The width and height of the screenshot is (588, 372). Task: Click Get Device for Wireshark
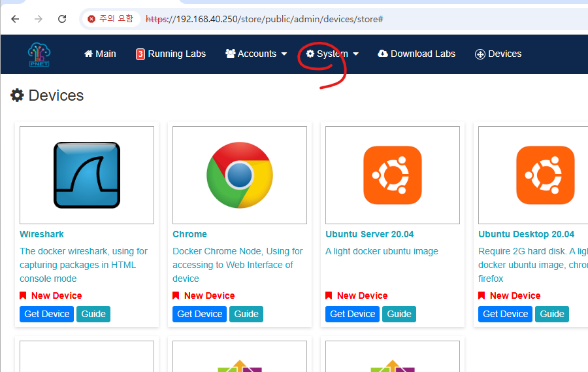tap(47, 314)
